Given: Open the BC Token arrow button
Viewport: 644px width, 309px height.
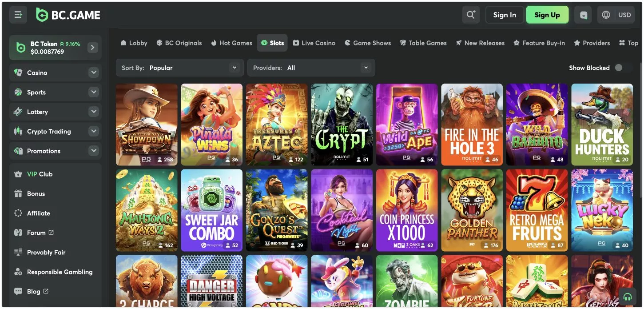Looking at the screenshot, I should point(92,47).
